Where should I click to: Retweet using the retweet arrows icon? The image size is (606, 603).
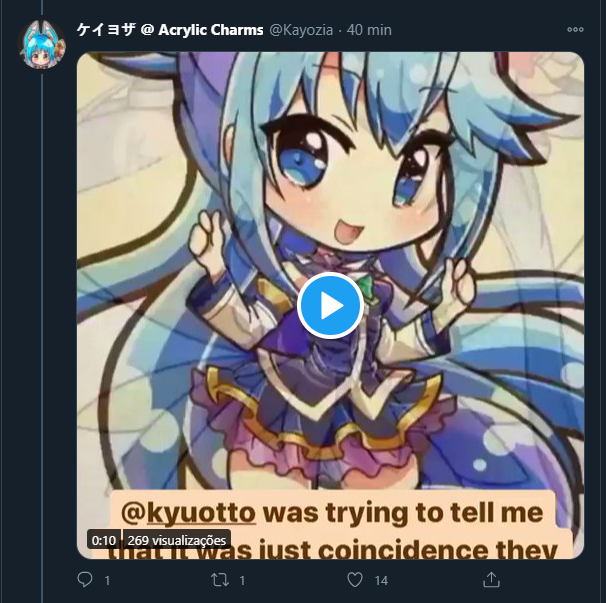coord(220,580)
